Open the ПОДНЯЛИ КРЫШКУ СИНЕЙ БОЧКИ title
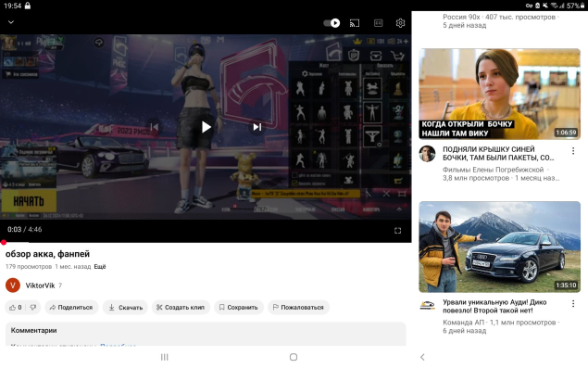The image size is (588, 368). (x=498, y=154)
